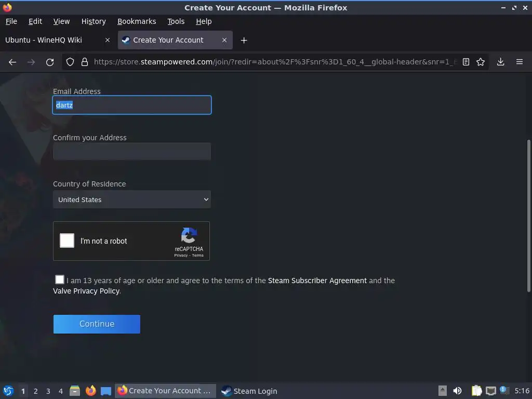Open the Help menu
The height and width of the screenshot is (399, 532).
204,21
